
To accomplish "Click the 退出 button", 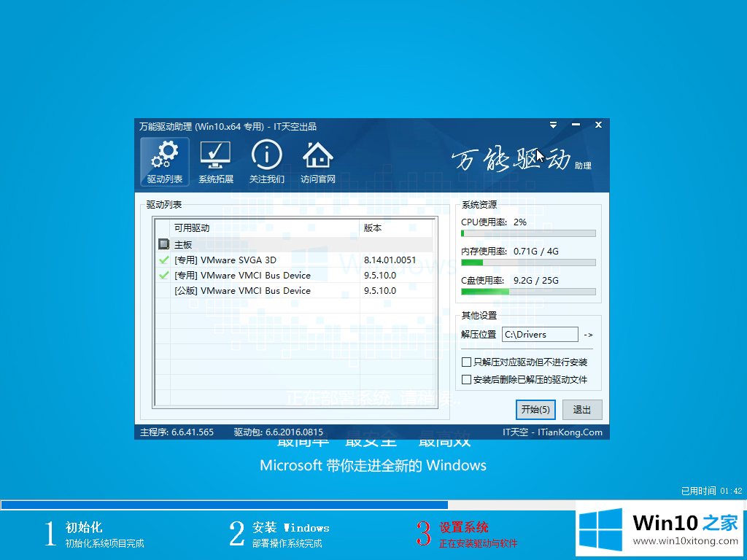I will pos(582,410).
